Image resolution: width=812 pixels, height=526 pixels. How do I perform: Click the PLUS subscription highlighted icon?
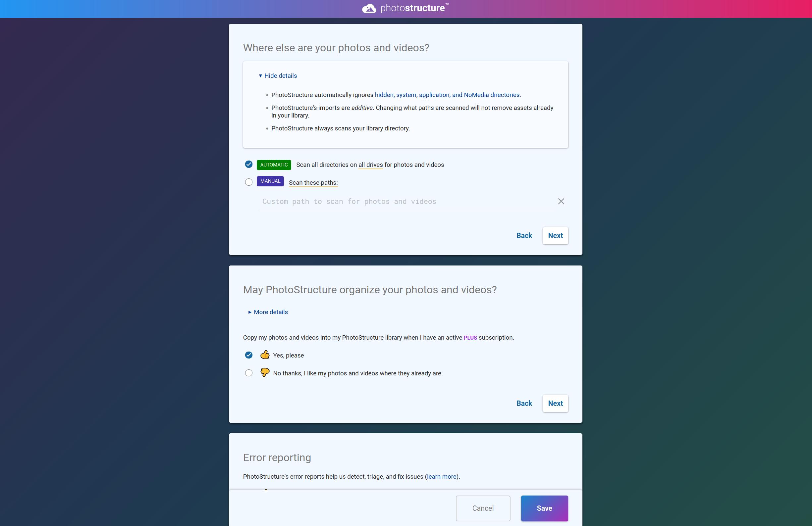point(470,337)
